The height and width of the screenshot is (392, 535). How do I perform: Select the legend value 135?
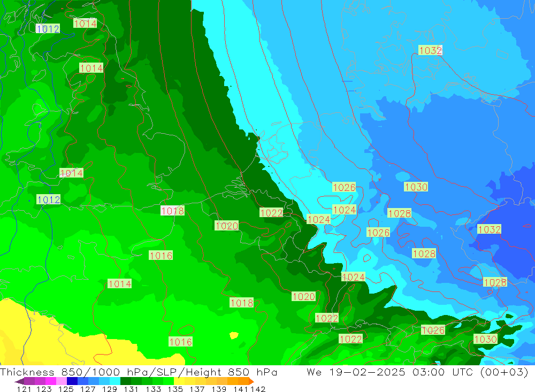tap(175, 389)
